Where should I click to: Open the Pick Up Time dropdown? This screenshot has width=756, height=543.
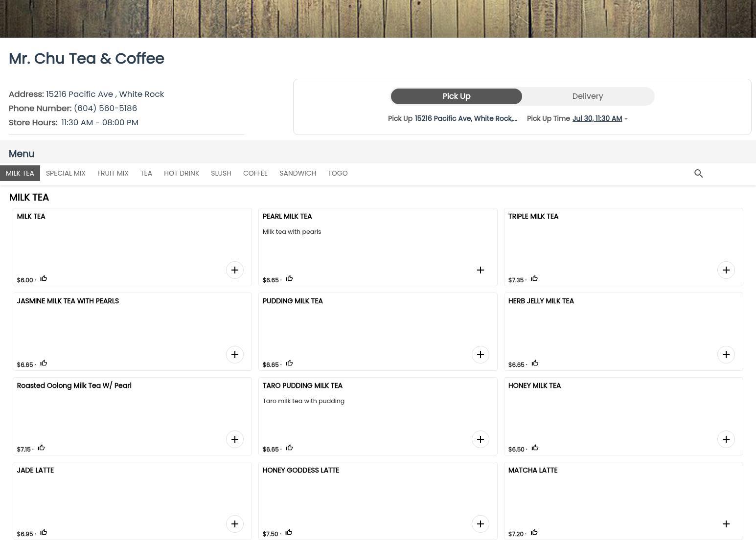pyautogui.click(x=596, y=119)
